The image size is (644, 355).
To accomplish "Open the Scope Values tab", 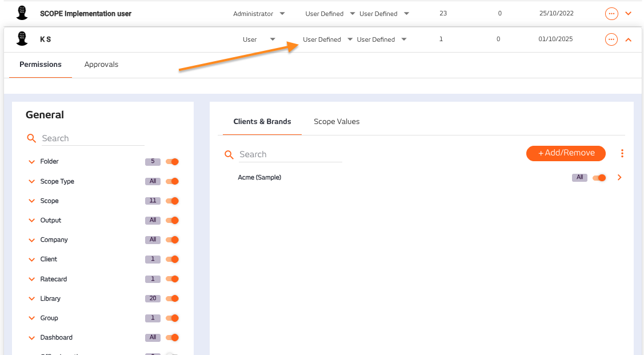I will (x=337, y=122).
